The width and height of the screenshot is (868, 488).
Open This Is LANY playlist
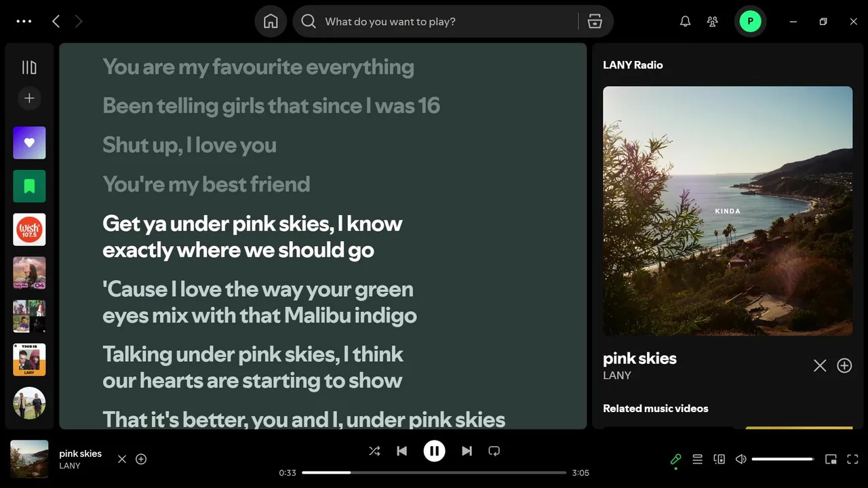29,360
